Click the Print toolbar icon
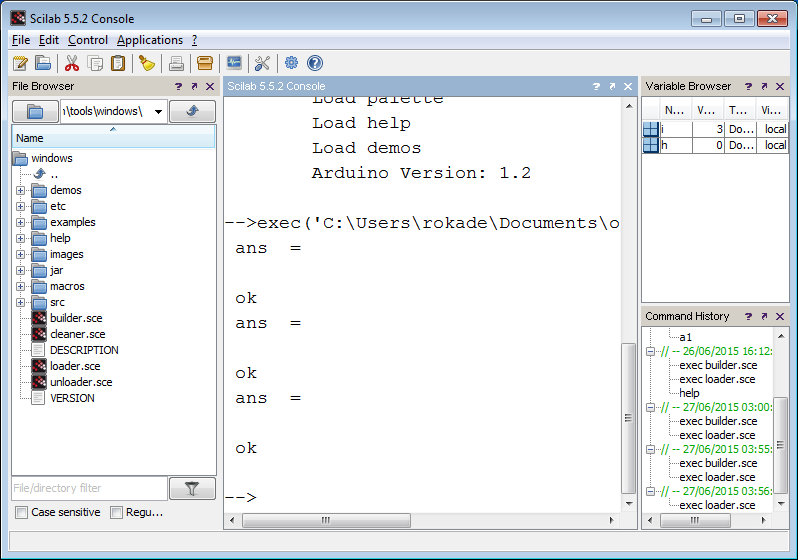The image size is (798, 560). point(176,63)
